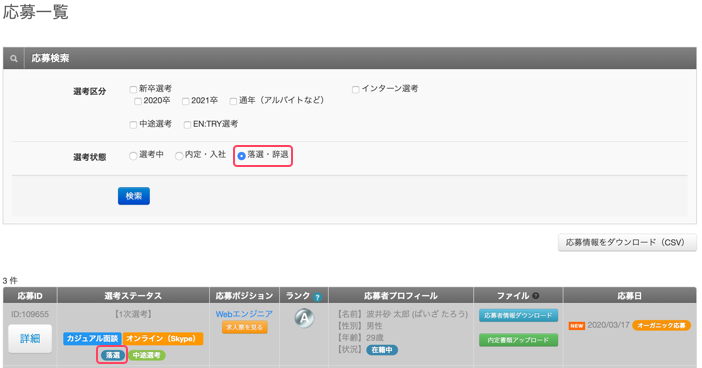Click the green 中途選考 tag
Screen dimensions: 702x368
click(147, 355)
